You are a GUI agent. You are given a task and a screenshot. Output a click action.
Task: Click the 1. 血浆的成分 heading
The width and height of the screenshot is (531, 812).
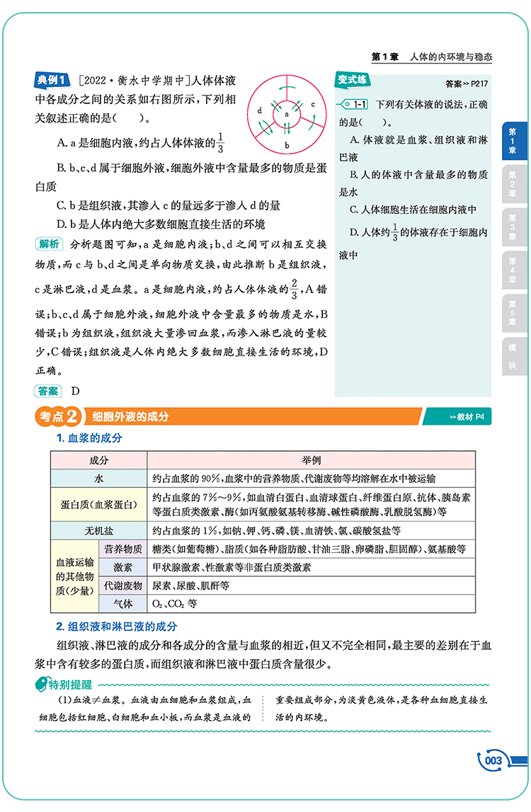pyautogui.click(x=89, y=438)
